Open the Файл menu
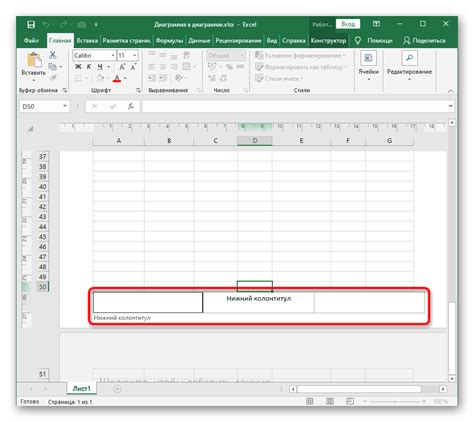 click(x=31, y=41)
